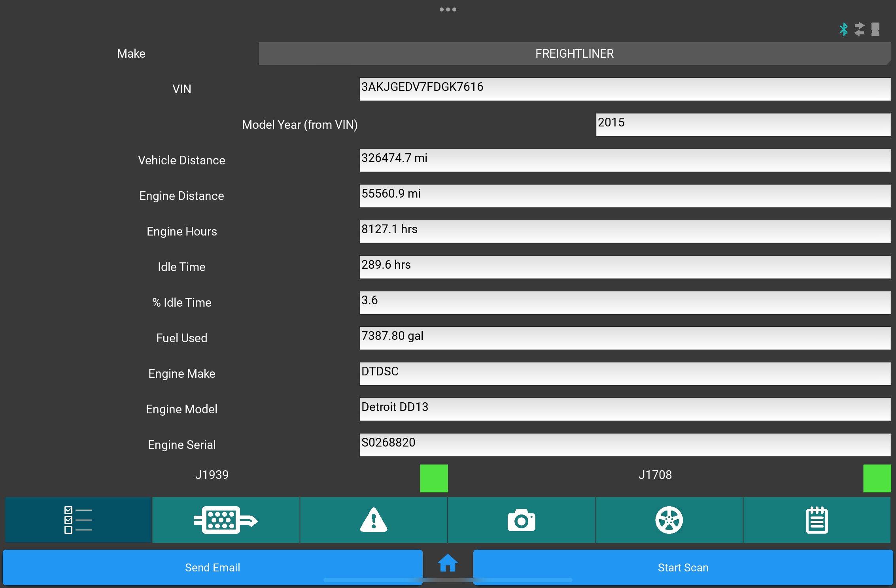Image resolution: width=896 pixels, height=588 pixels.
Task: Select the tire/wheel inspection icon
Action: (669, 520)
